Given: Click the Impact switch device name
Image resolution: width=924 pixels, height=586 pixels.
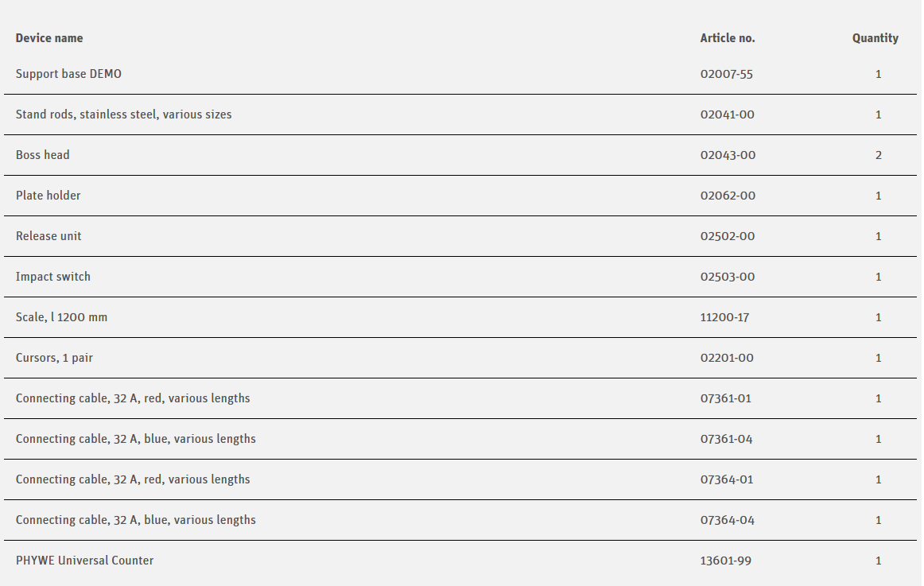Looking at the screenshot, I should pos(53,277).
